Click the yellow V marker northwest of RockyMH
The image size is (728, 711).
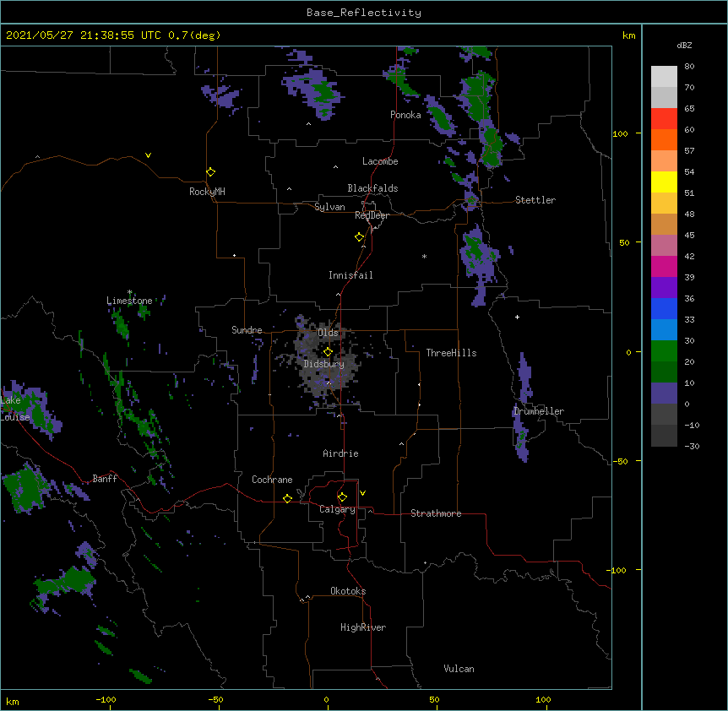coord(148,155)
